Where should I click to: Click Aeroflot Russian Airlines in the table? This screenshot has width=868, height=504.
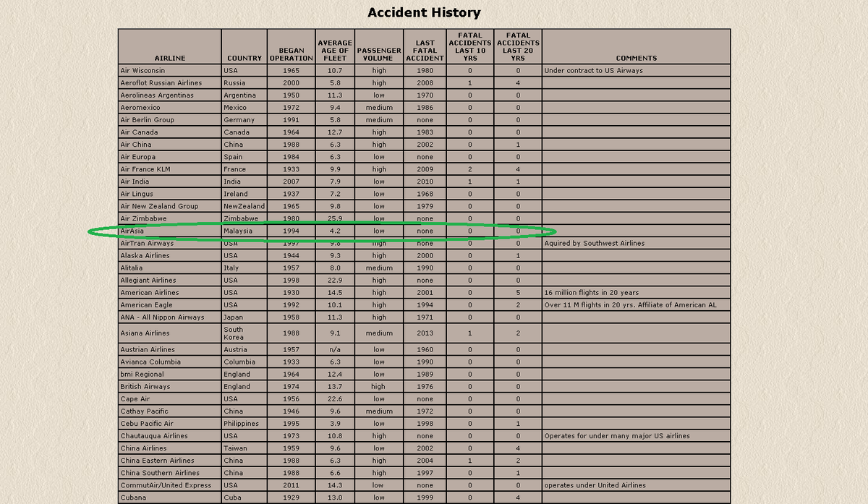pos(161,82)
